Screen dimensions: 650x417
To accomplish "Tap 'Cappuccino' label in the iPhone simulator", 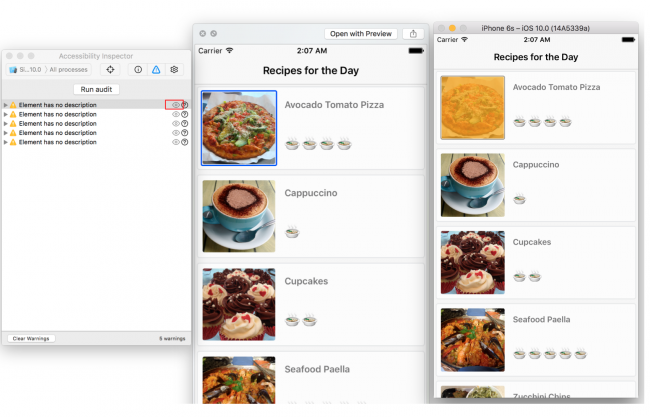I will point(536,165).
